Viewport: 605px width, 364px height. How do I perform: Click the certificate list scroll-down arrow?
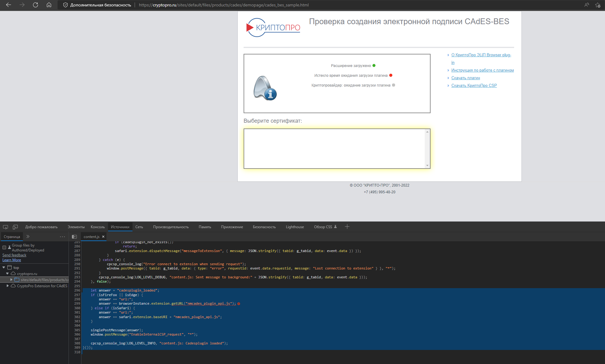click(427, 165)
